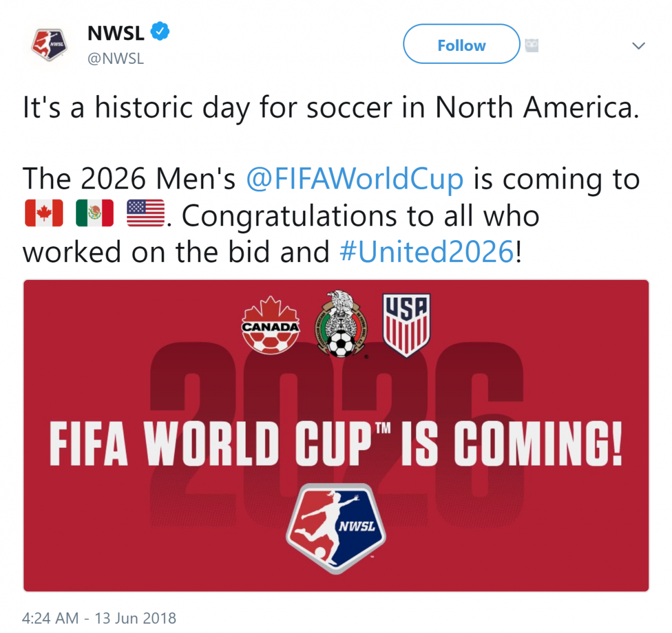The width and height of the screenshot is (672, 633).
Task: Click the small owl icon beside Follow
Action: [532, 45]
